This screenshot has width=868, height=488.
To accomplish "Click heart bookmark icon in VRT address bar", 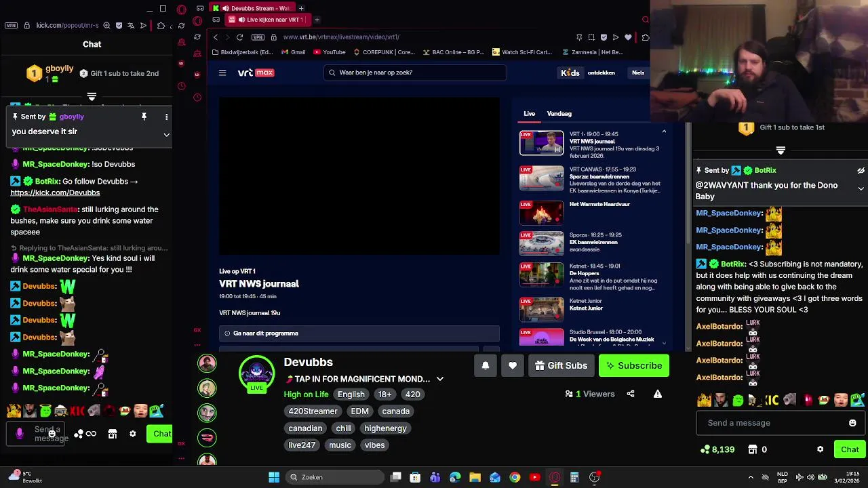I will click(628, 37).
